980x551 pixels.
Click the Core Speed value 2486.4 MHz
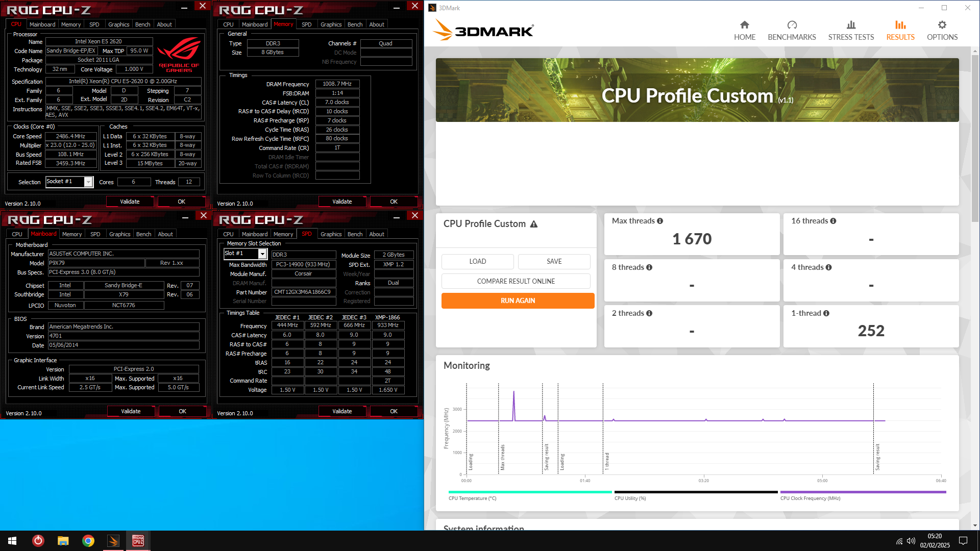(71, 136)
